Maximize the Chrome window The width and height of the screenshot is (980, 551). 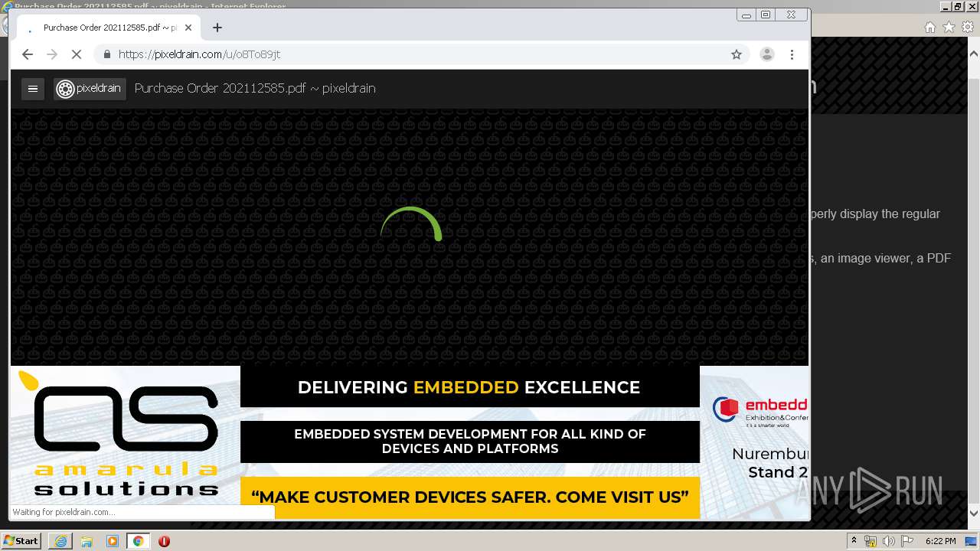pyautogui.click(x=766, y=15)
